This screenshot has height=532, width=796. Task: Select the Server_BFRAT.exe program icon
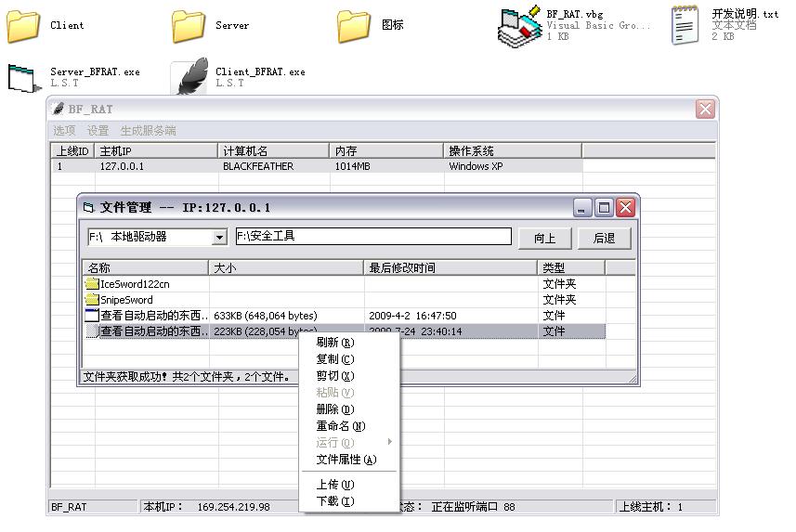tap(23, 78)
